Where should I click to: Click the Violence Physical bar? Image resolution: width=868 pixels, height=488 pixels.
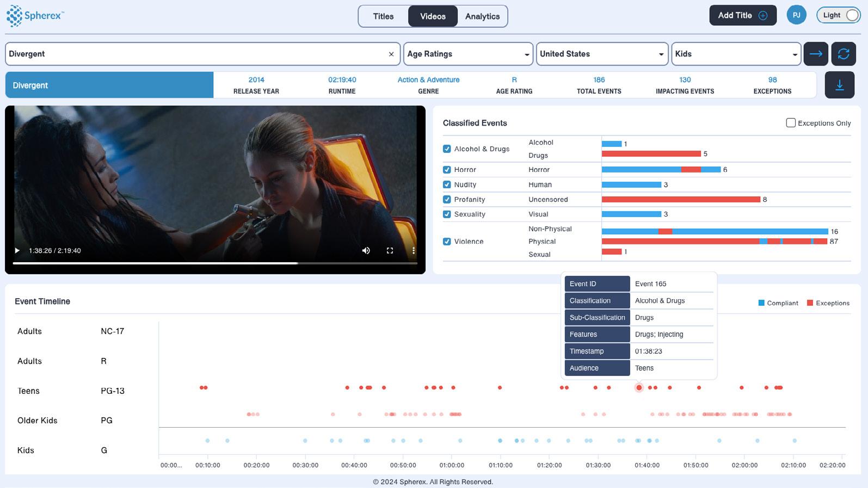pyautogui.click(x=715, y=241)
